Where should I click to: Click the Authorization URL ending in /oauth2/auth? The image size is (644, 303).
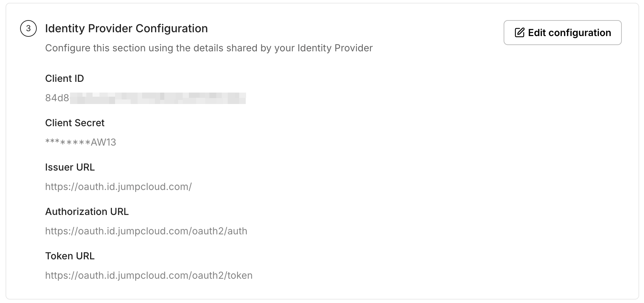[x=146, y=231]
